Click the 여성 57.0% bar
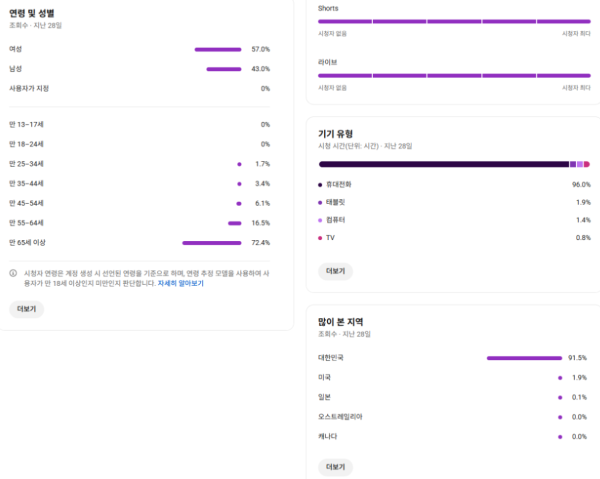 tap(218, 49)
